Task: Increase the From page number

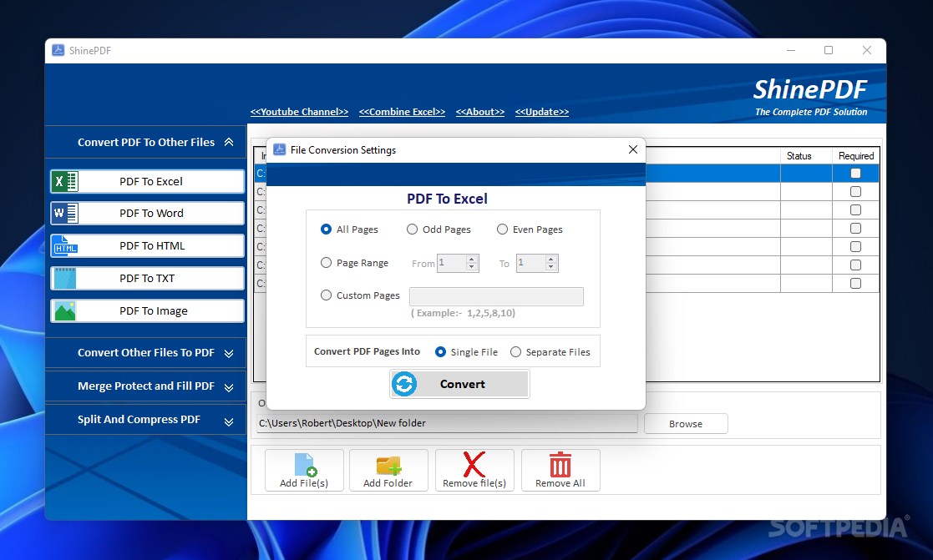Action: click(472, 260)
